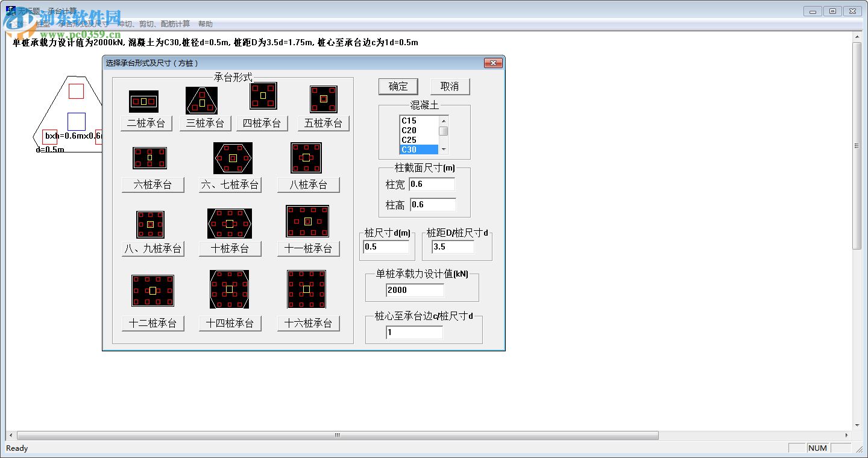The image size is (868, 458).
Task: Click the 十一桩承台 button
Action: (x=308, y=248)
